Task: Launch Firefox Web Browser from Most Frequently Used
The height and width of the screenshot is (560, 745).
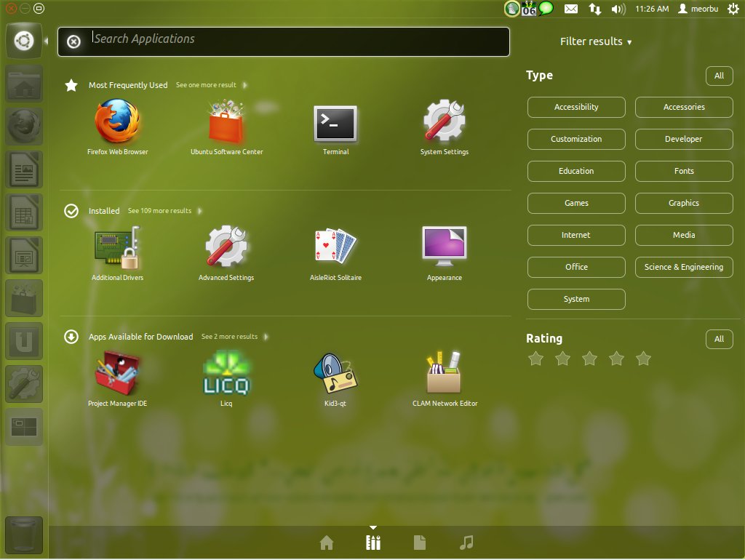Action: [117, 121]
